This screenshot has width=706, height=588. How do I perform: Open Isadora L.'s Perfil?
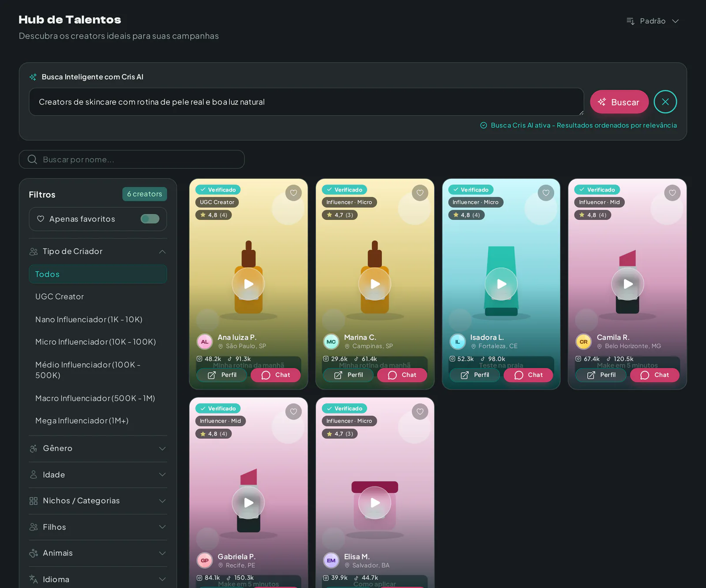click(474, 375)
